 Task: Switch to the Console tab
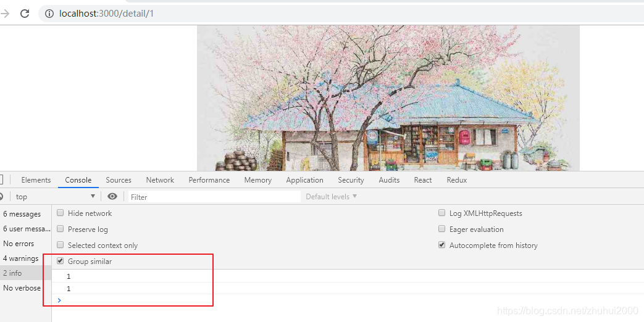click(78, 180)
